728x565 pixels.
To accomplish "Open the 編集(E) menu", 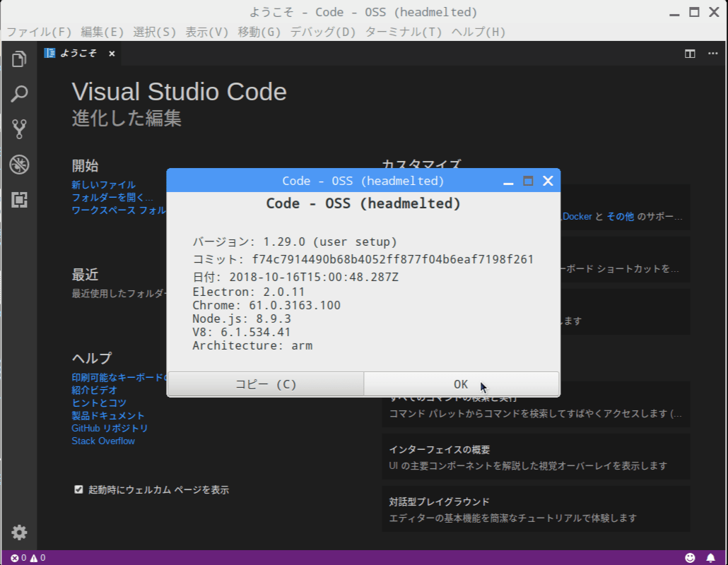I will point(102,32).
